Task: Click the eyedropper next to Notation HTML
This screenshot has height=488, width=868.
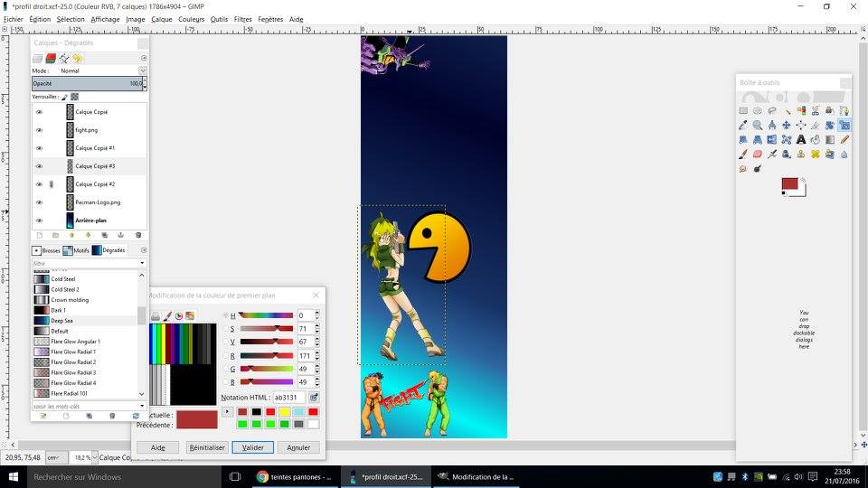Action: [314, 398]
